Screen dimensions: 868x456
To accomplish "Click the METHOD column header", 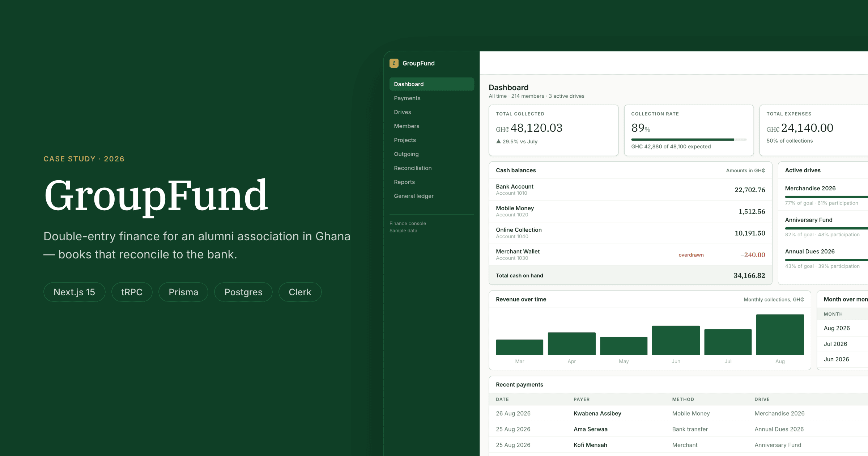I will (683, 399).
